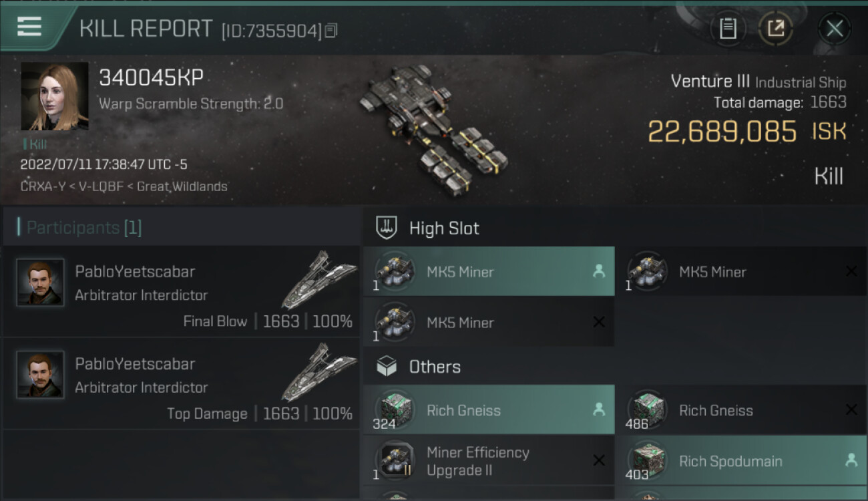Open Miner Efficiency Upgrade II item

(x=489, y=461)
